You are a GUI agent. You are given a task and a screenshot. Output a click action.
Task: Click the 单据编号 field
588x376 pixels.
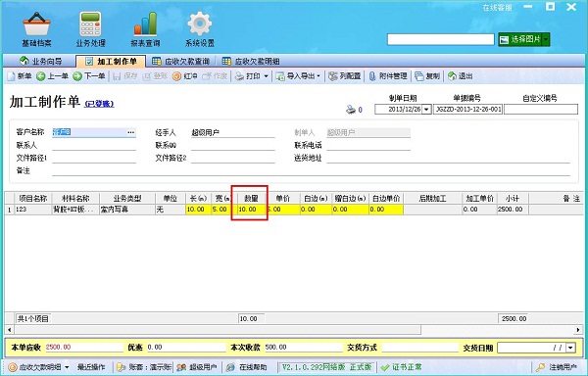pyautogui.click(x=467, y=110)
